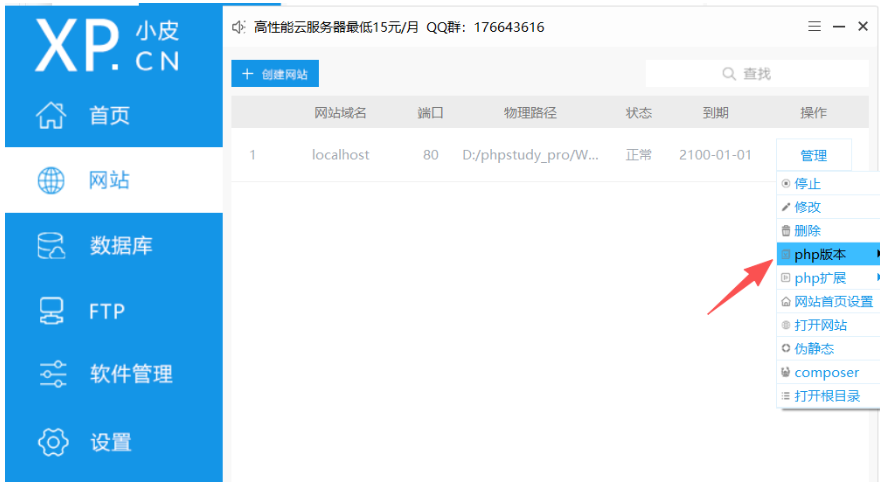Image resolution: width=880 pixels, height=494 pixels.
Task: Click the 2100-01-01 expiry cell
Action: point(715,155)
